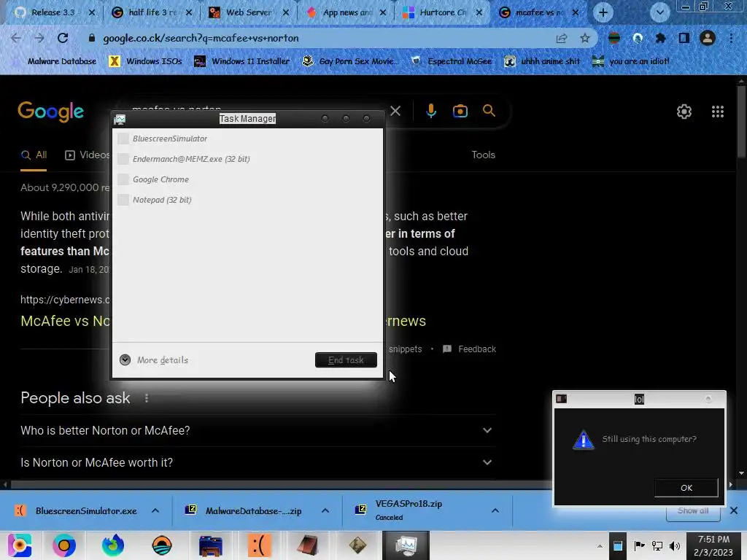Expand More details in Task Manager
747x560 pixels.
coord(154,360)
